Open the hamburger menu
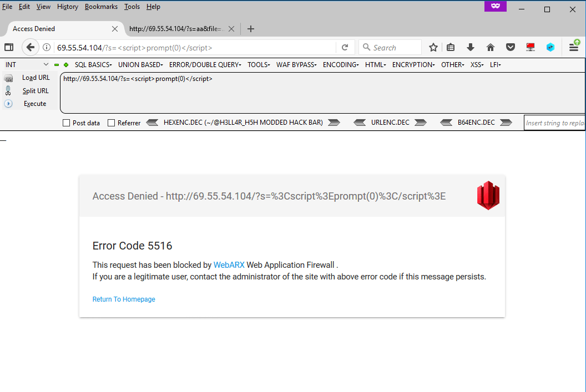Viewport: 586px width, 392px height. (x=574, y=48)
